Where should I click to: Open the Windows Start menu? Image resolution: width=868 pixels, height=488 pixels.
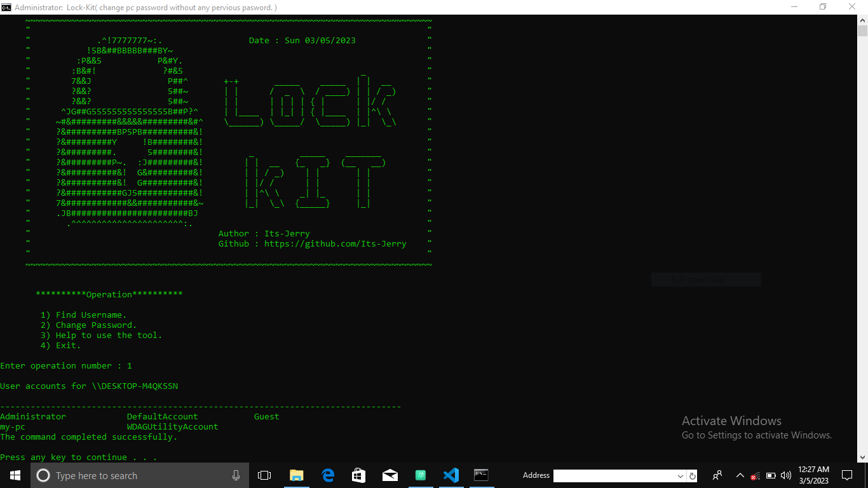click(15, 475)
